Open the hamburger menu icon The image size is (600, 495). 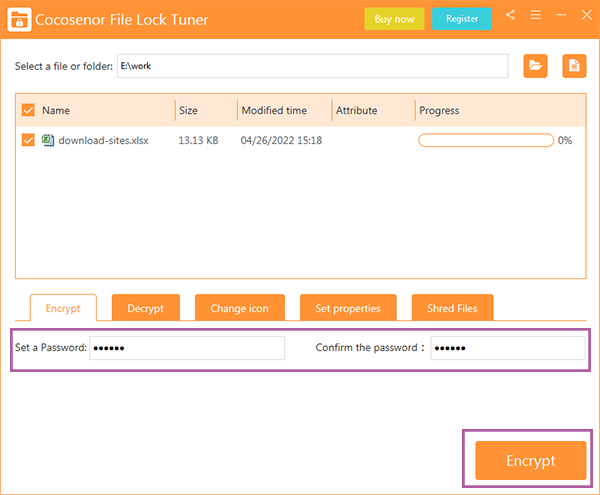536,15
